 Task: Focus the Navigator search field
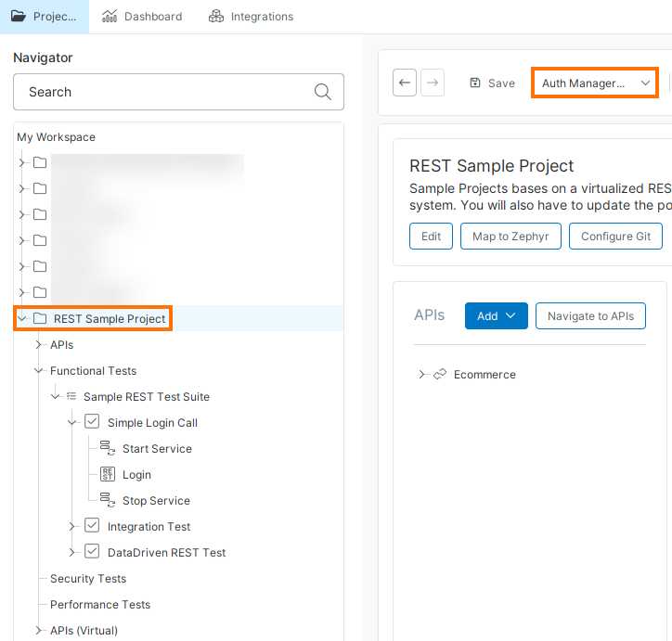pos(178,92)
